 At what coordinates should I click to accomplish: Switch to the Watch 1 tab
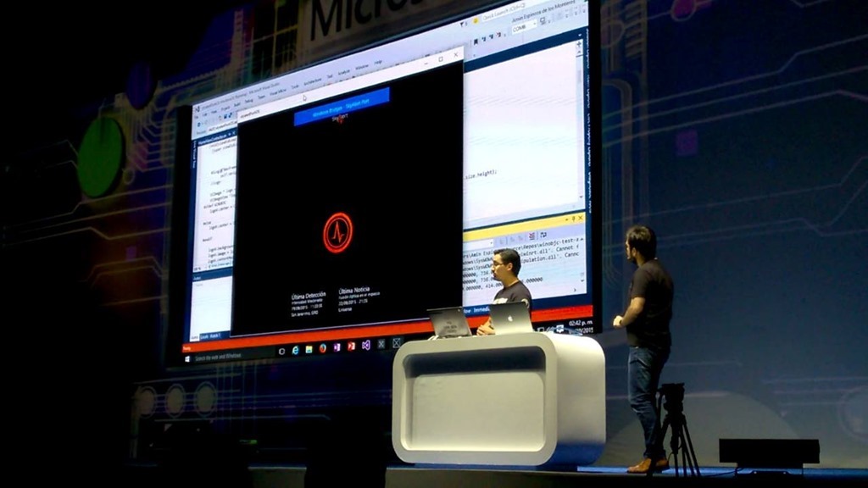[215, 335]
